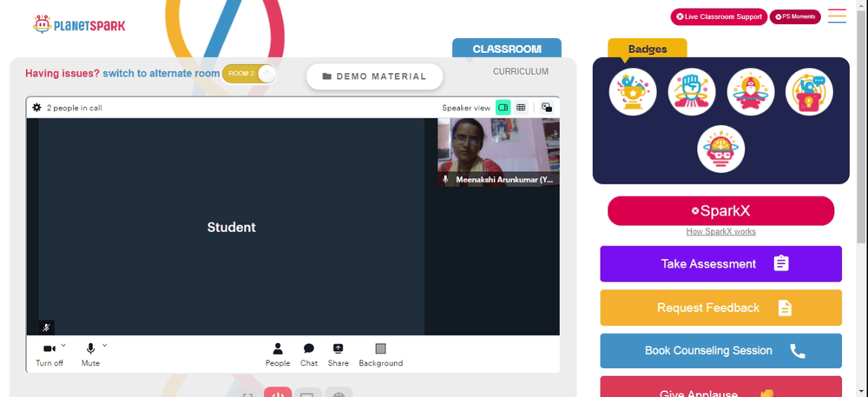Viewport: 868px width, 397px height.
Task: Click switch to alternate room link
Action: click(161, 73)
